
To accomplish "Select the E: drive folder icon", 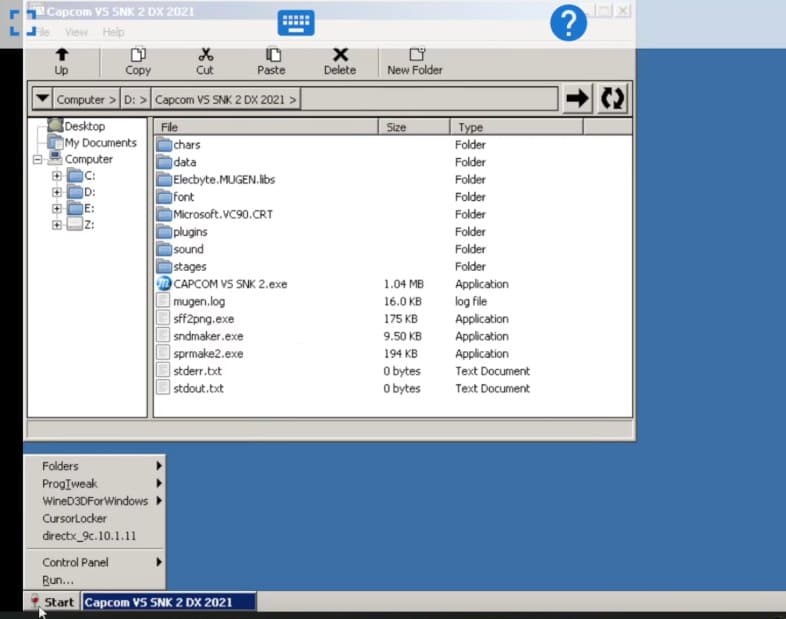I will [75, 209].
